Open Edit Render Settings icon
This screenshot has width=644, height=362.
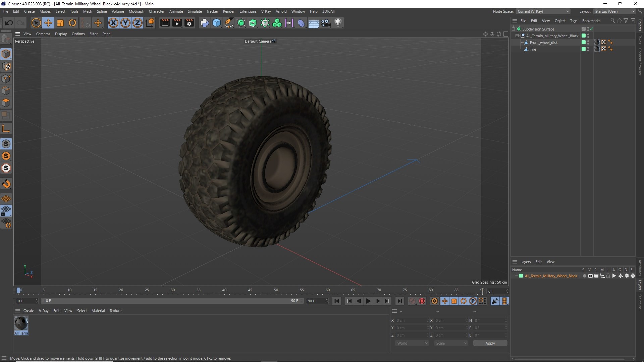click(190, 23)
